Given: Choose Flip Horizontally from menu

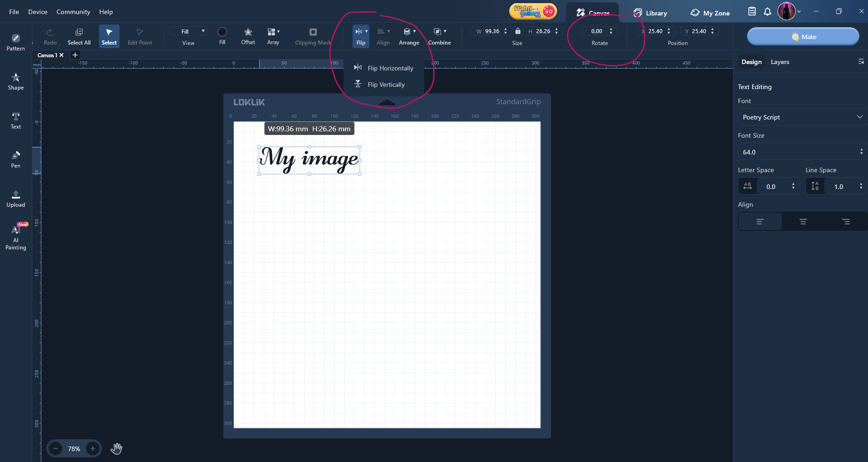Looking at the screenshot, I should point(390,68).
